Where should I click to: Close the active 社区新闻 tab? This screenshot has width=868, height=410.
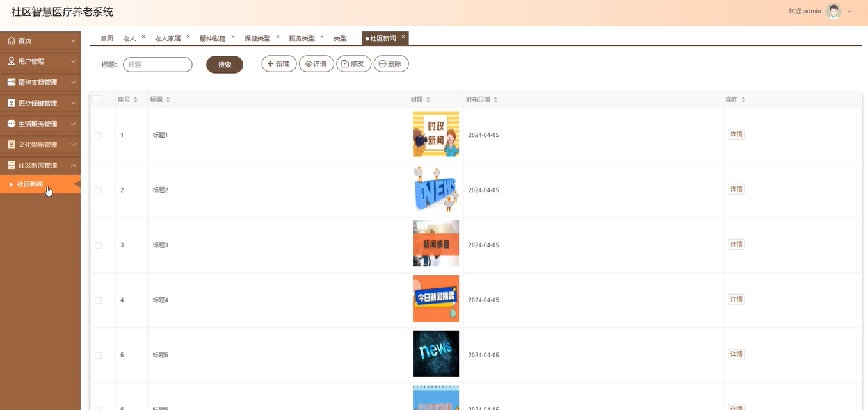403,37
